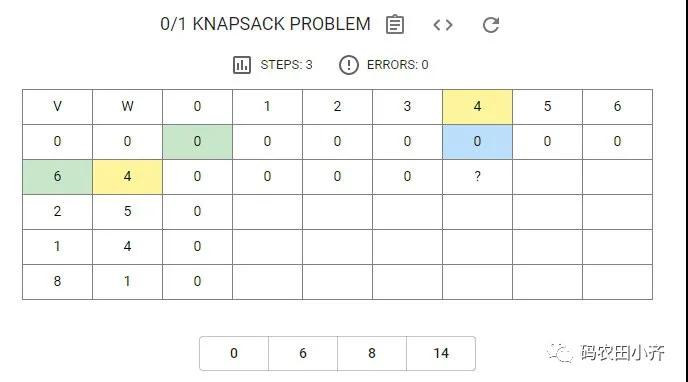Click the STEPS: 3 label

pyautogui.click(x=287, y=65)
